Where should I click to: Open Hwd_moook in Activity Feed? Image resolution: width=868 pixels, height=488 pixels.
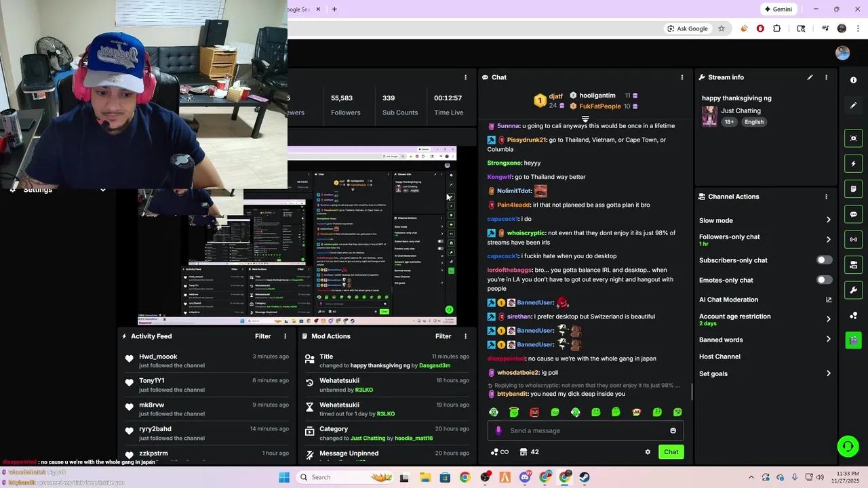(158, 357)
